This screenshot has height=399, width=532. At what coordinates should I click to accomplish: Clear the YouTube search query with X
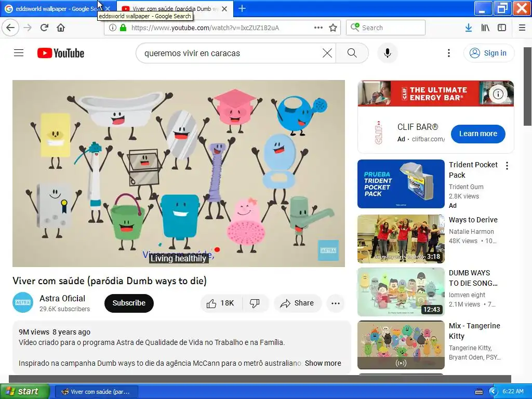(x=327, y=53)
